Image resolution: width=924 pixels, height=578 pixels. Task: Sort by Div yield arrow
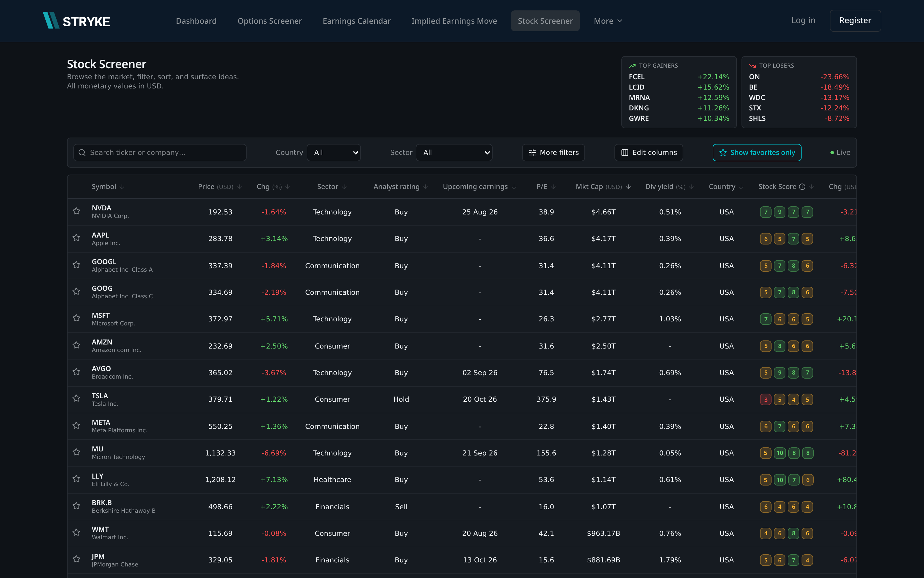pyautogui.click(x=692, y=187)
